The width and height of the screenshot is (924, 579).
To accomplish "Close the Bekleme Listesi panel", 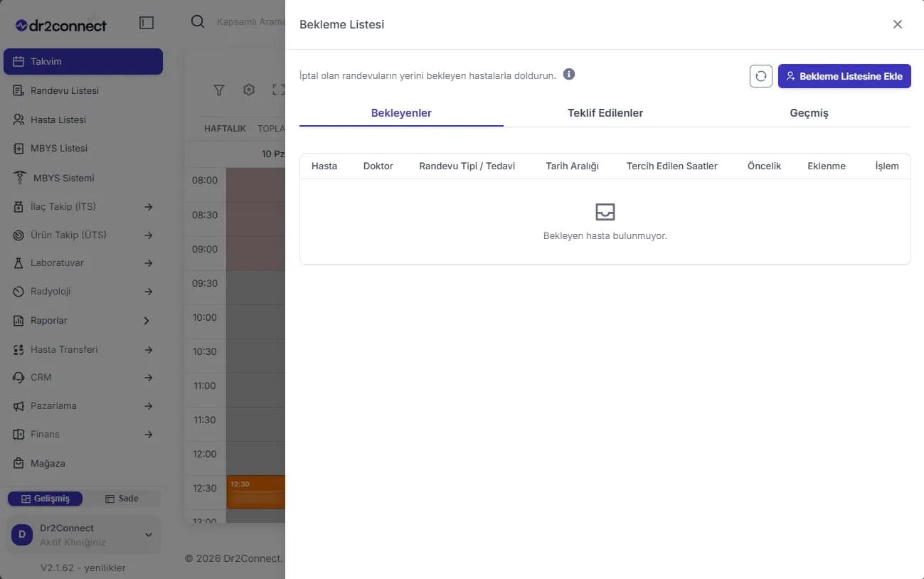I will click(898, 24).
